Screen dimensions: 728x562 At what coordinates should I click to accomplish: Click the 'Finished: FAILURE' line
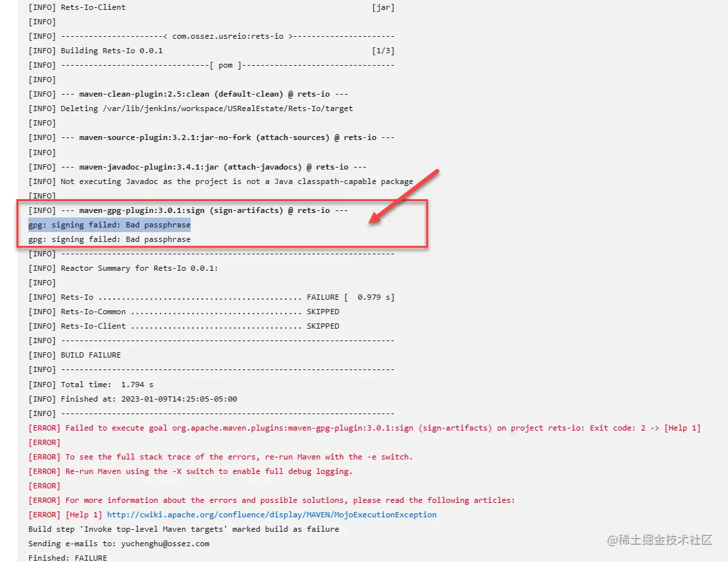tap(67, 557)
